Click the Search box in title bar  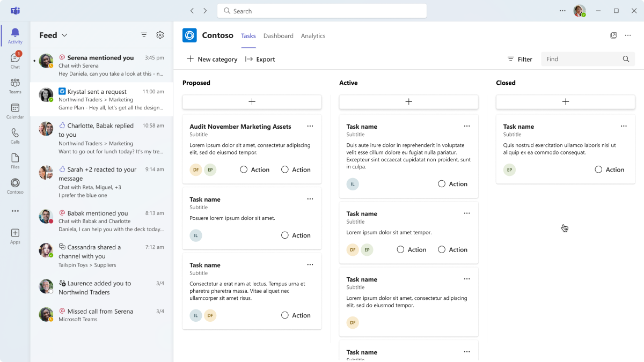[x=322, y=11]
